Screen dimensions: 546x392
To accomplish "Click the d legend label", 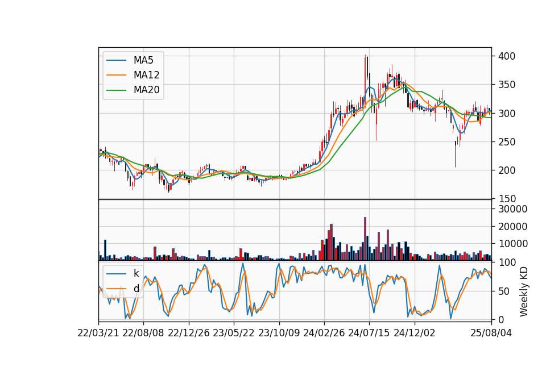I will pos(136,289).
